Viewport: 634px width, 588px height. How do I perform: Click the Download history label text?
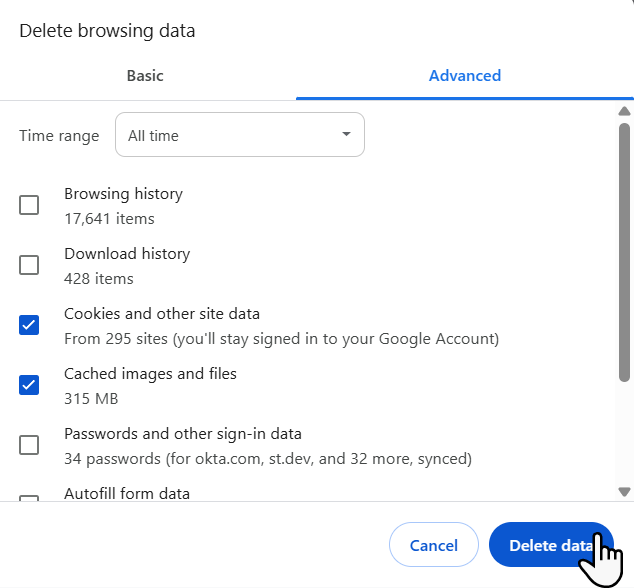(x=127, y=254)
